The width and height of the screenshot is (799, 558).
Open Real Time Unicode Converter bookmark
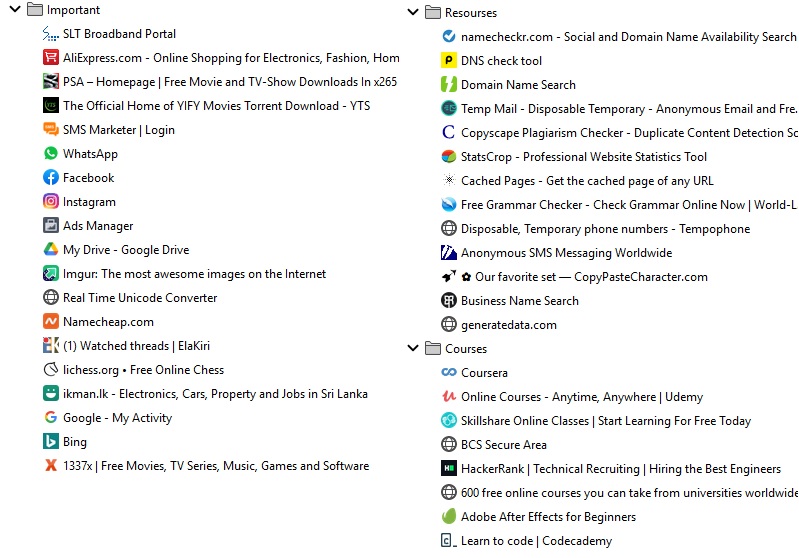pos(140,298)
